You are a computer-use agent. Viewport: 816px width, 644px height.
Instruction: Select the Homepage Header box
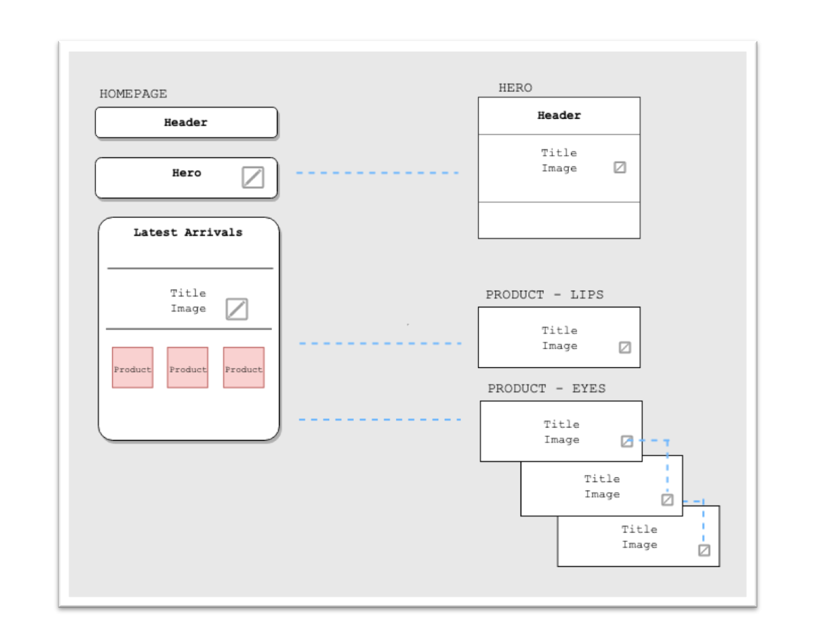pos(186,123)
